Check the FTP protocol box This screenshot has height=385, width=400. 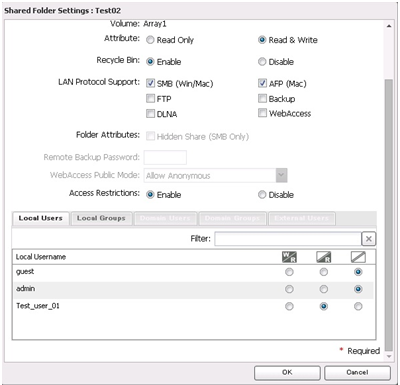point(150,98)
